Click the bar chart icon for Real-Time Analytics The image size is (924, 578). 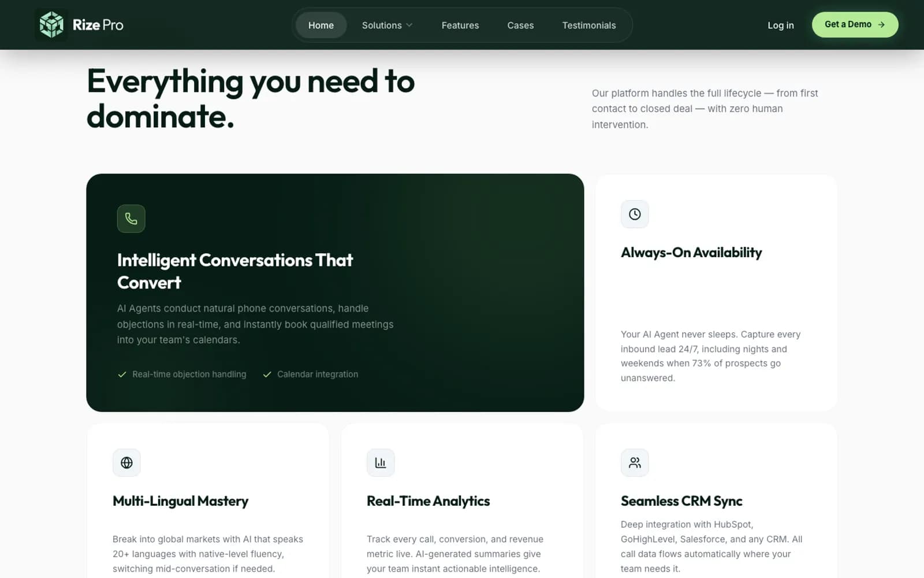381,463
